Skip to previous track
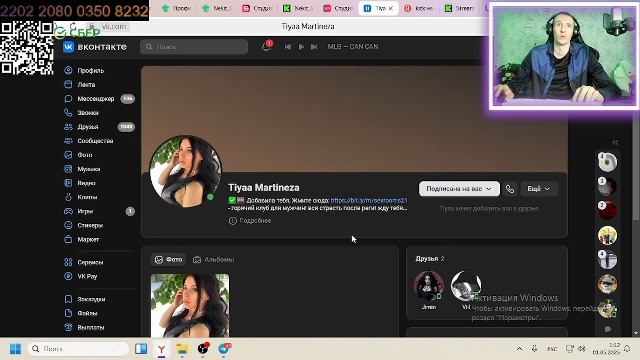The height and width of the screenshot is (360, 640). [x=288, y=47]
